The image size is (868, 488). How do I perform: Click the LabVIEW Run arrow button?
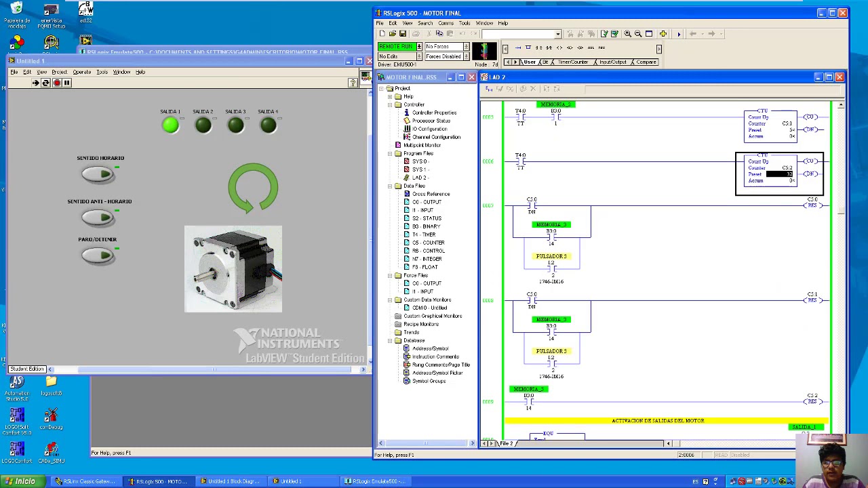(35, 83)
